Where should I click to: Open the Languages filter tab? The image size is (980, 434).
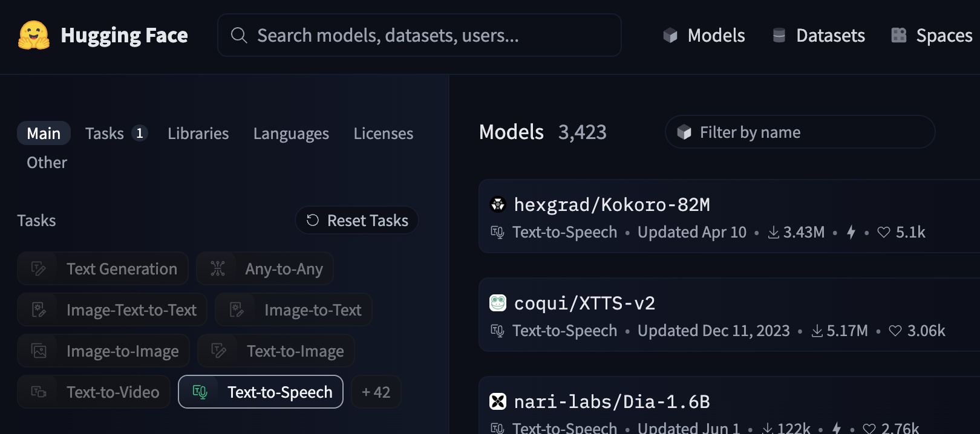click(x=291, y=134)
